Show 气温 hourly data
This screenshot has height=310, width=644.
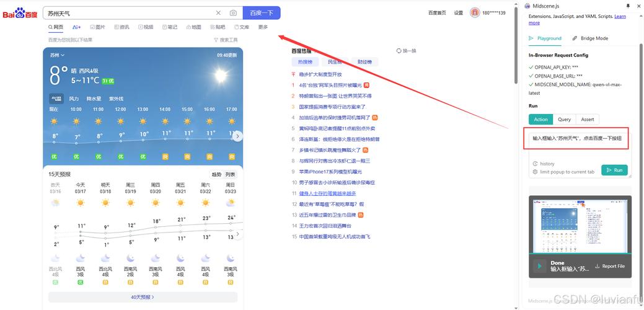(x=56, y=99)
